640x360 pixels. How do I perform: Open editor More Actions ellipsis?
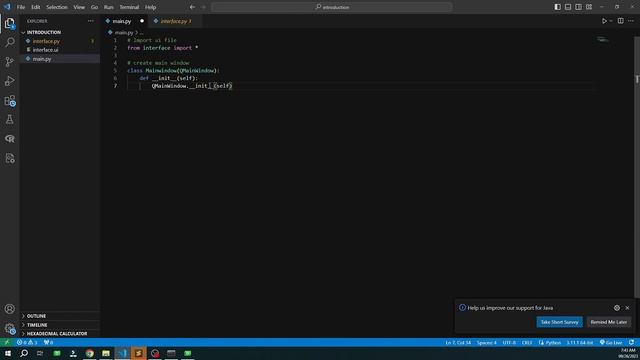[631, 21]
